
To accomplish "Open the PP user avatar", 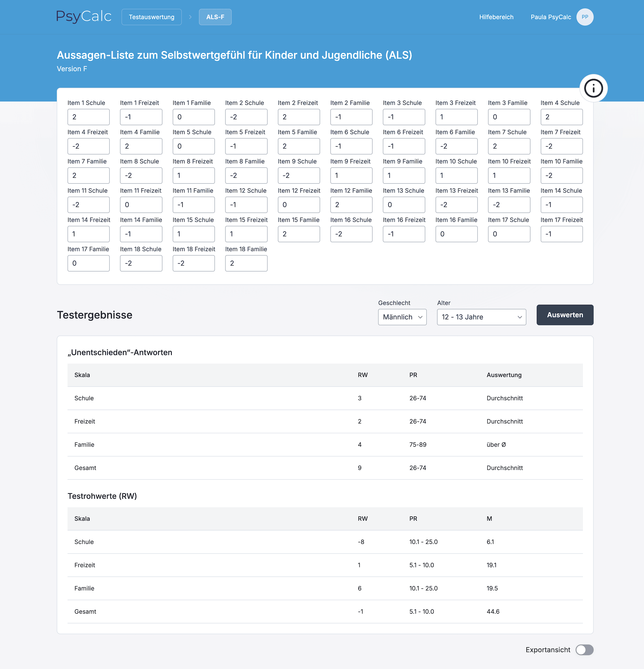I will (585, 17).
